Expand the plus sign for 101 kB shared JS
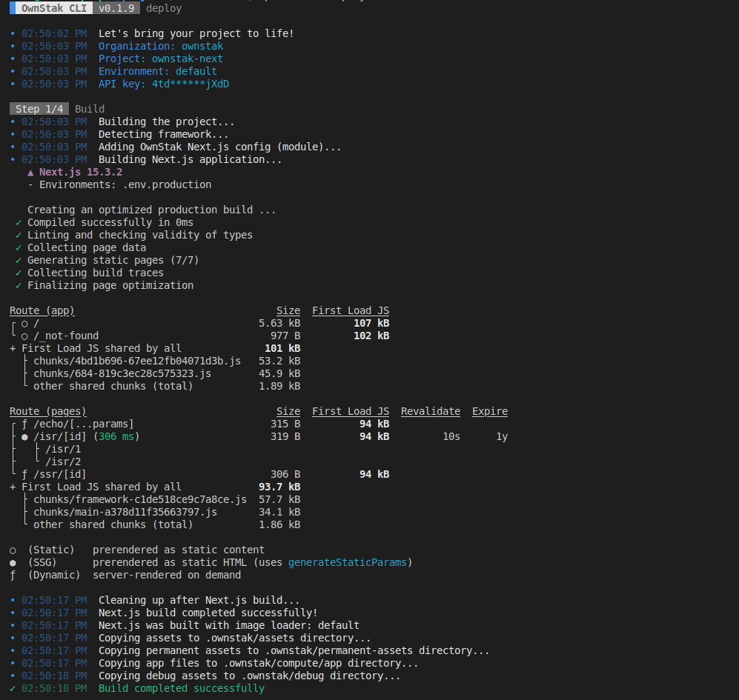Screen dimensions: 739x700 pyautogui.click(x=13, y=348)
